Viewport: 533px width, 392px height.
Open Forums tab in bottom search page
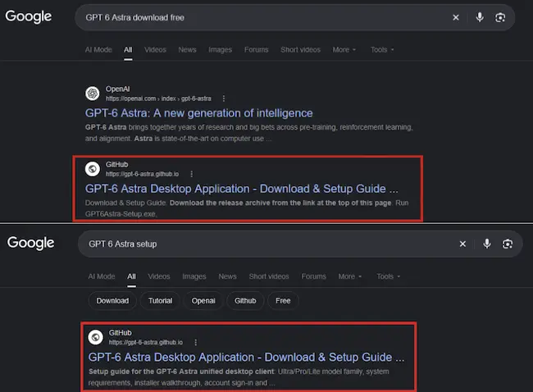tap(314, 276)
